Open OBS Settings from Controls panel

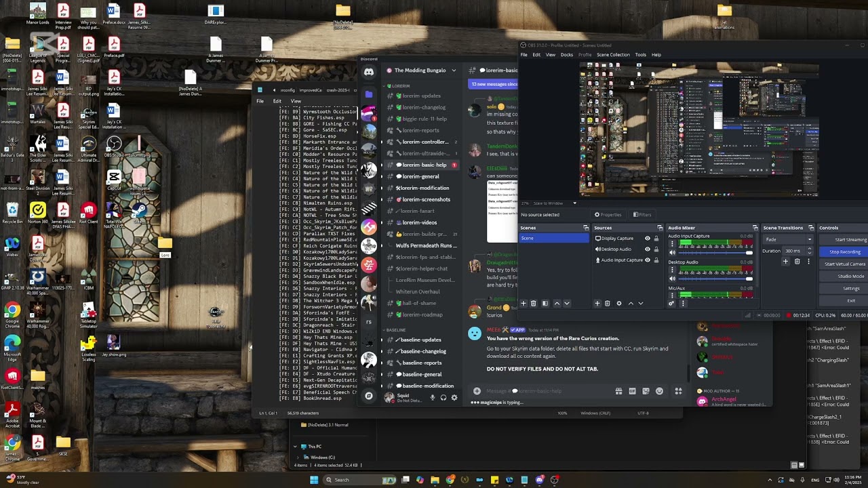click(x=844, y=288)
